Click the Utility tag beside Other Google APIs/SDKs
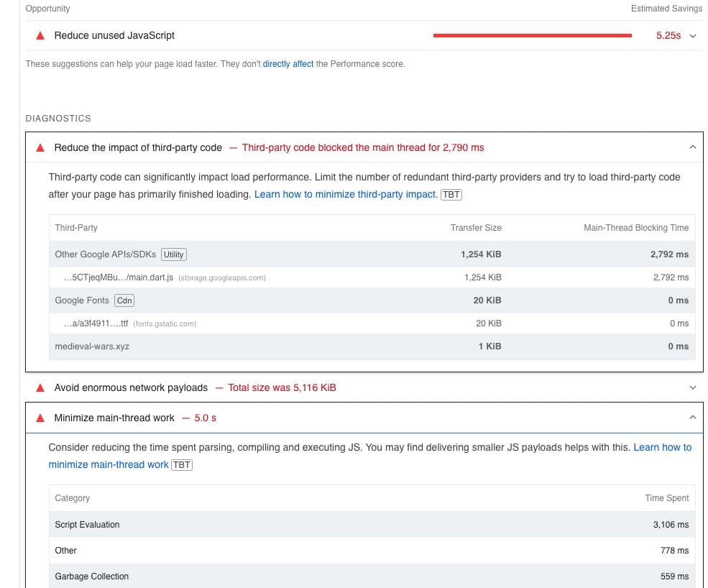The image size is (708, 588). pyautogui.click(x=173, y=254)
